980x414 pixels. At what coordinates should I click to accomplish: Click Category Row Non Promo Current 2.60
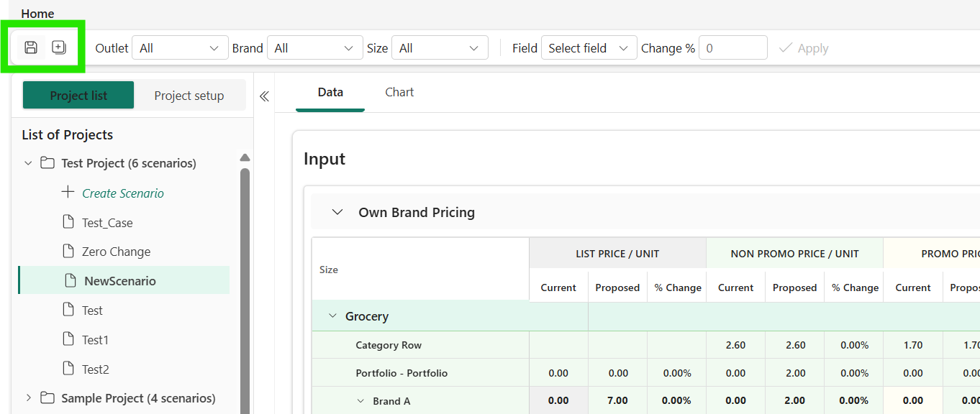(735, 345)
